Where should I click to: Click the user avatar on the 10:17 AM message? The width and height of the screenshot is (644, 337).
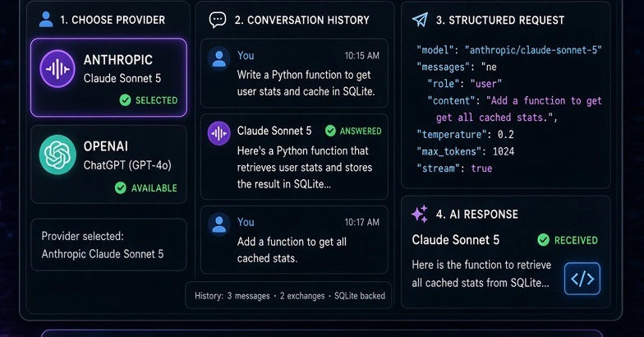[x=218, y=224]
